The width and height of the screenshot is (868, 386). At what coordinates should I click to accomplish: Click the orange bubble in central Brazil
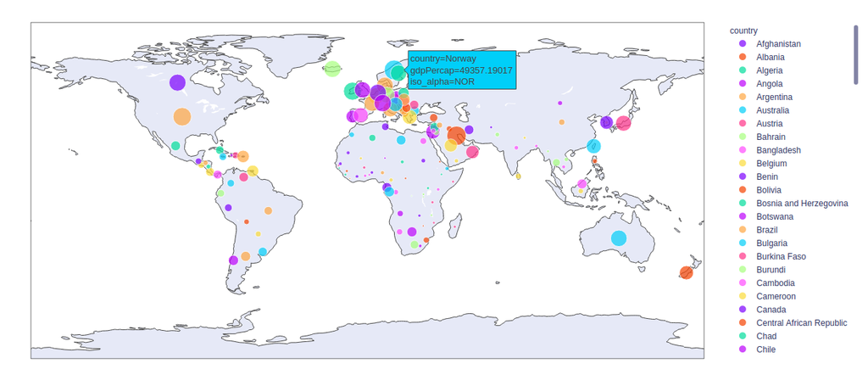tap(269, 210)
